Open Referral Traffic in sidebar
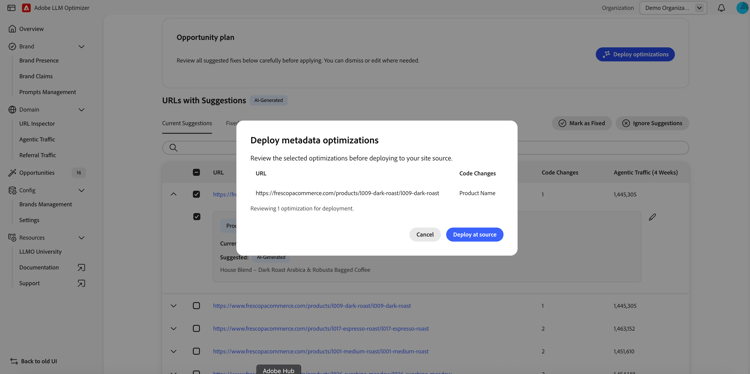This screenshot has height=374, width=750. (x=37, y=155)
